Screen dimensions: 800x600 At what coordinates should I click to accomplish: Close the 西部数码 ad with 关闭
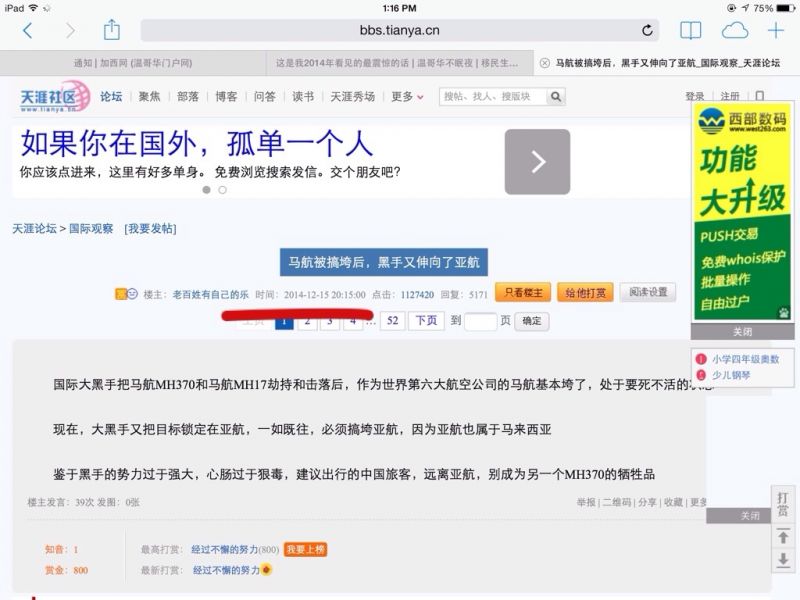coord(742,332)
